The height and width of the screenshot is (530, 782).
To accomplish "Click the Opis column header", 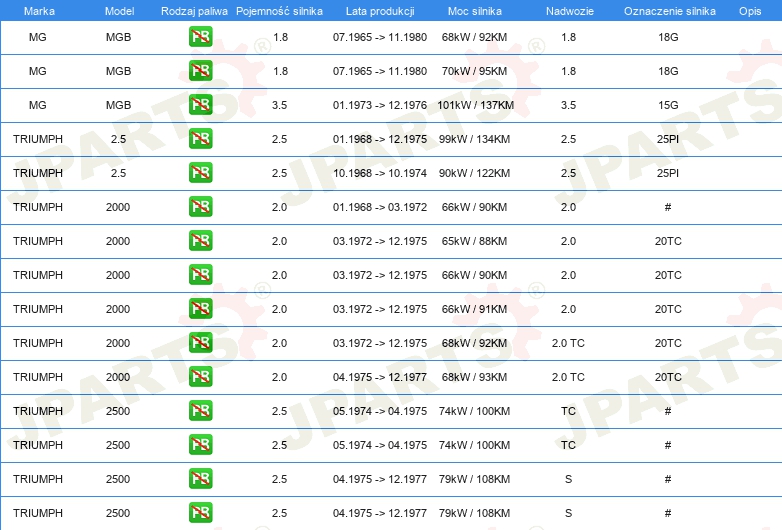I will (750, 11).
